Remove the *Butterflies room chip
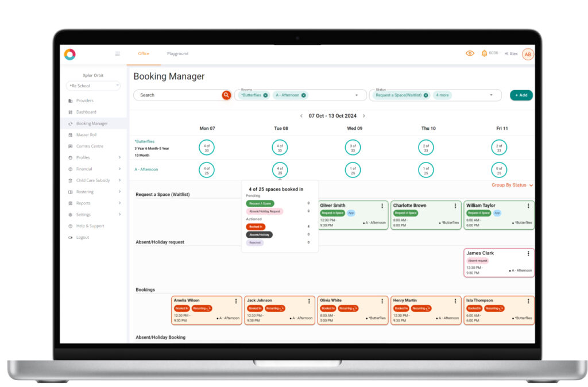The image size is (588, 387). 265,95
